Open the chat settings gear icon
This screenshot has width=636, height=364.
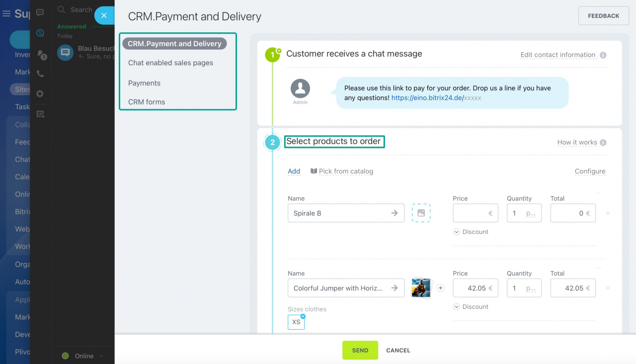click(x=40, y=93)
